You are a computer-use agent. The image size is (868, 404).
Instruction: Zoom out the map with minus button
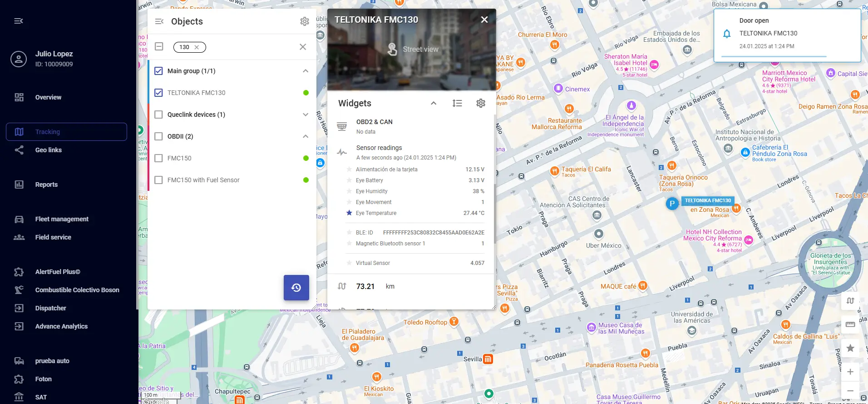(x=850, y=391)
